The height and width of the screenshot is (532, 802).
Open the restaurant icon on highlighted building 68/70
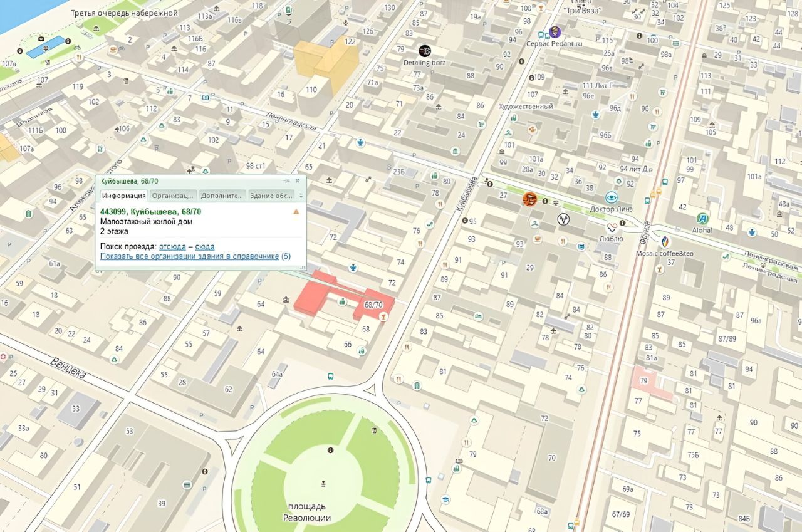click(x=383, y=317)
